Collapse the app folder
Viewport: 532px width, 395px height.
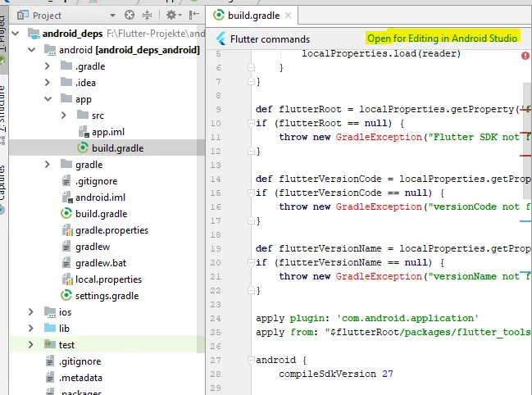[x=48, y=99]
